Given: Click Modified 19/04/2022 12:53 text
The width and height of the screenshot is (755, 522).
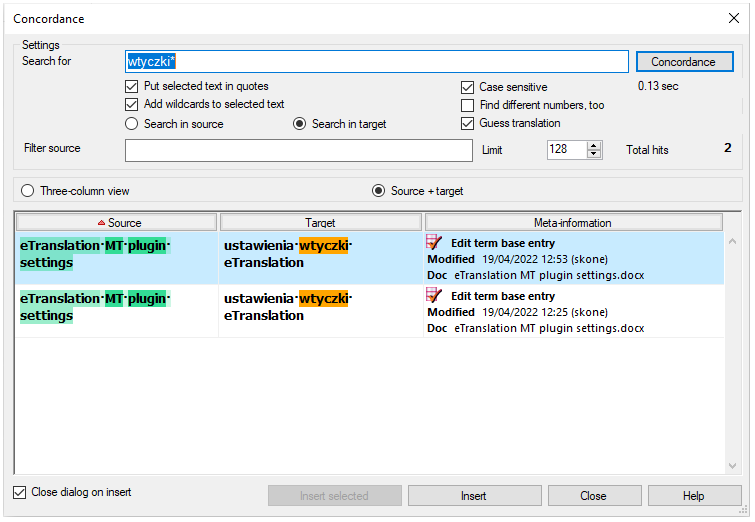Looking at the screenshot, I should click(518, 259).
